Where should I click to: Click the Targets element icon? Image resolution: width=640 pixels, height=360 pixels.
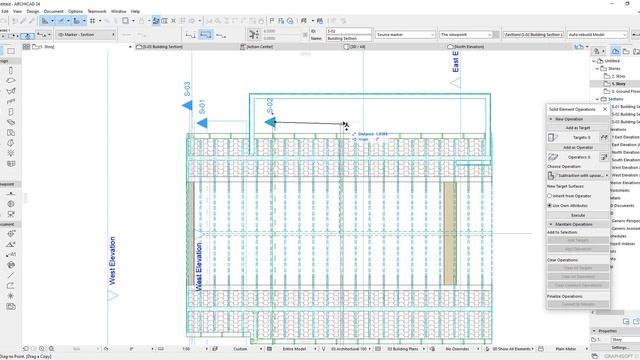pos(553,138)
